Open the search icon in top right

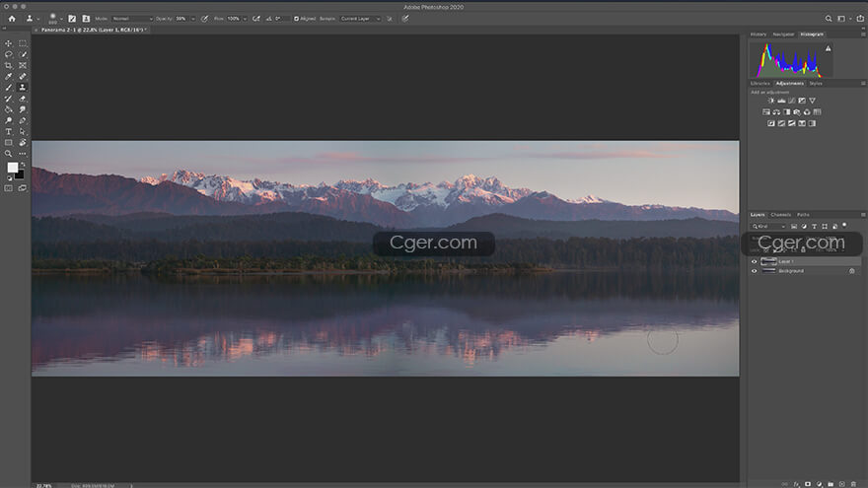[829, 19]
